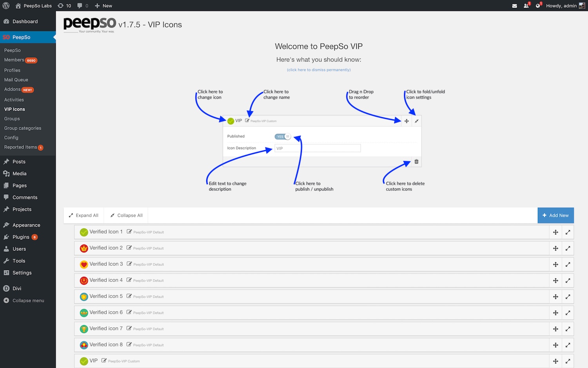
Task: Collapse the admin sidebar menu
Action: 28,301
